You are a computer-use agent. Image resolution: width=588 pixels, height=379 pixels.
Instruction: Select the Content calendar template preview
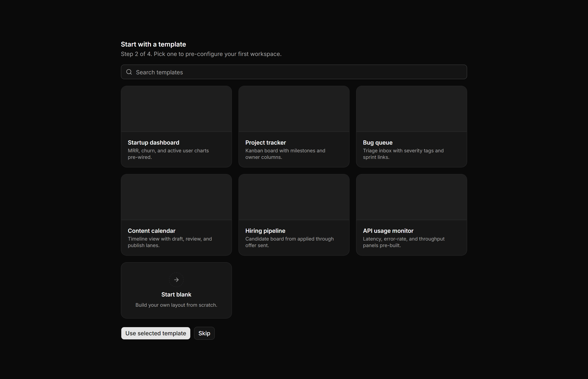point(176,197)
